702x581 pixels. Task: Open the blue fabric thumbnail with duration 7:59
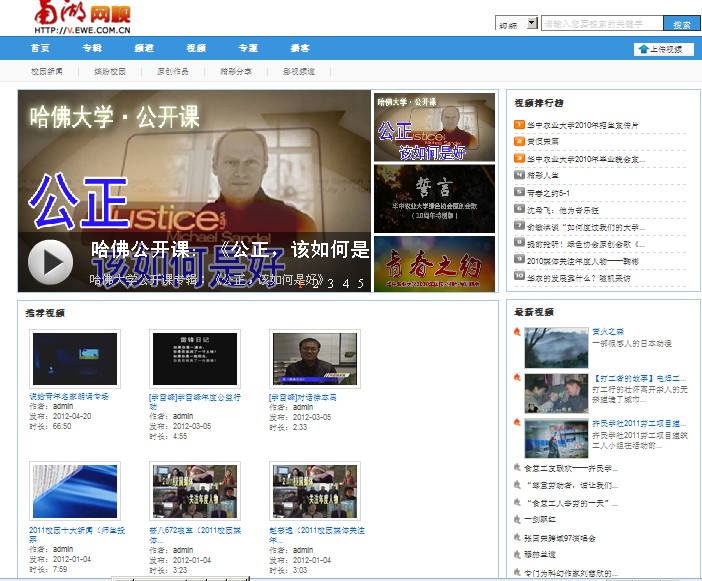coord(75,491)
